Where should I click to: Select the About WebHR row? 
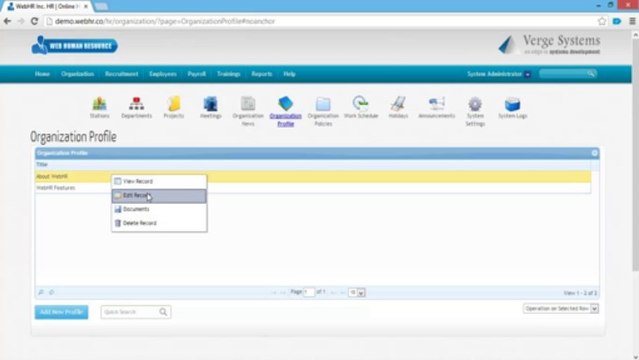pos(313,177)
